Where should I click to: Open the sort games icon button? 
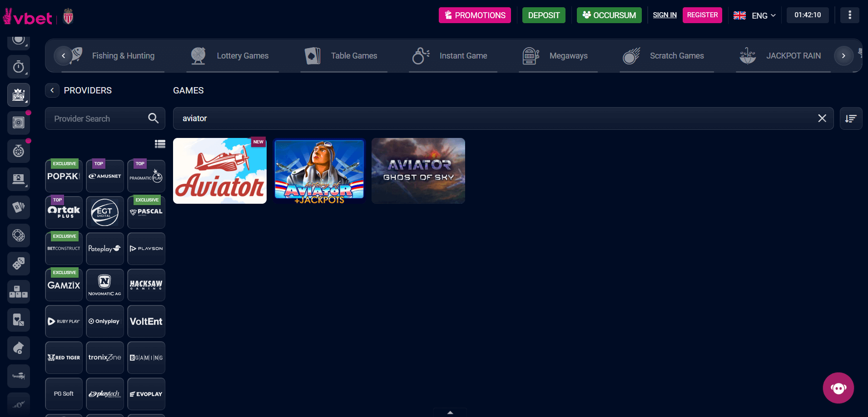point(851,118)
